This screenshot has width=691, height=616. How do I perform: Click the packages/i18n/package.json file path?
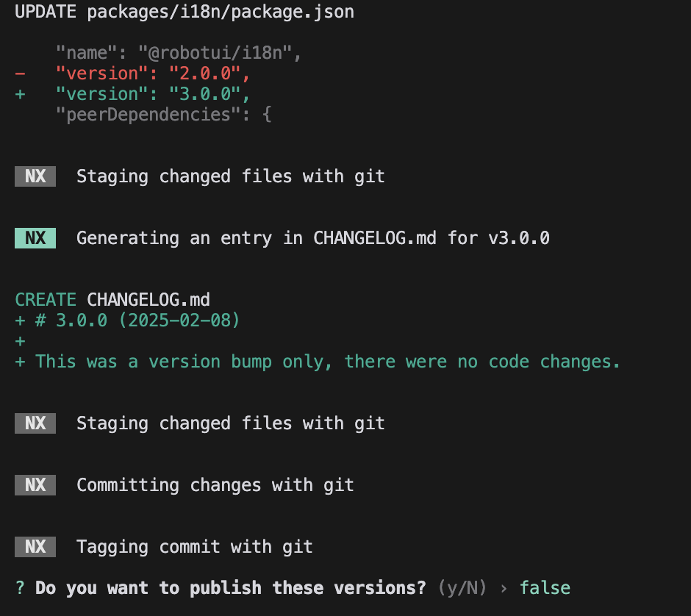[x=221, y=12]
